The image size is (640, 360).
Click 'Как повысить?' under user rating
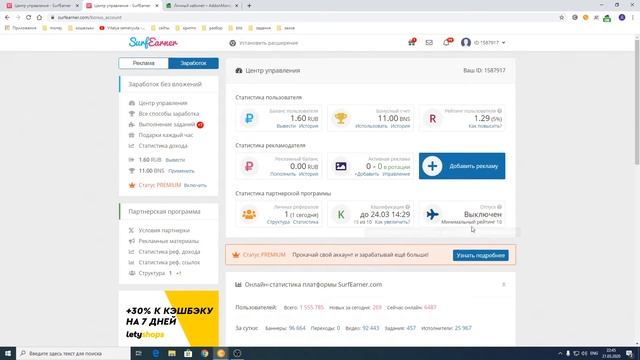tap(485, 126)
